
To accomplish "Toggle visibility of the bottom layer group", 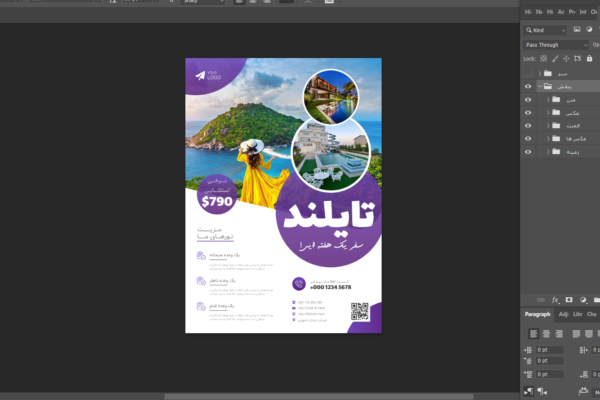I will pyautogui.click(x=528, y=152).
